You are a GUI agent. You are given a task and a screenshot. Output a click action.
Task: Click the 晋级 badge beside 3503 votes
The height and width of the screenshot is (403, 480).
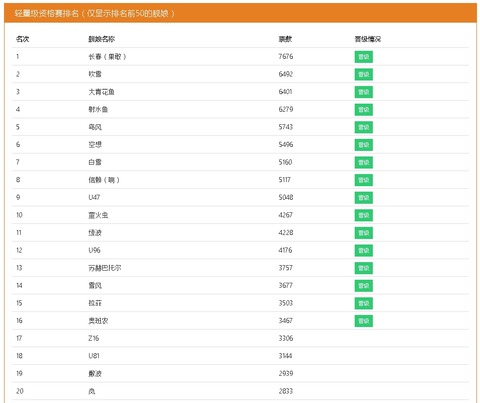pyautogui.click(x=363, y=303)
